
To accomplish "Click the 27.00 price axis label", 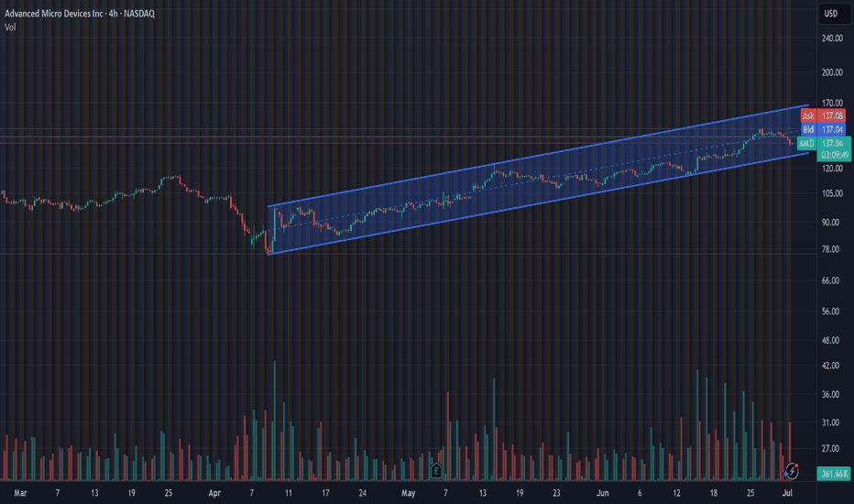I will point(832,449).
